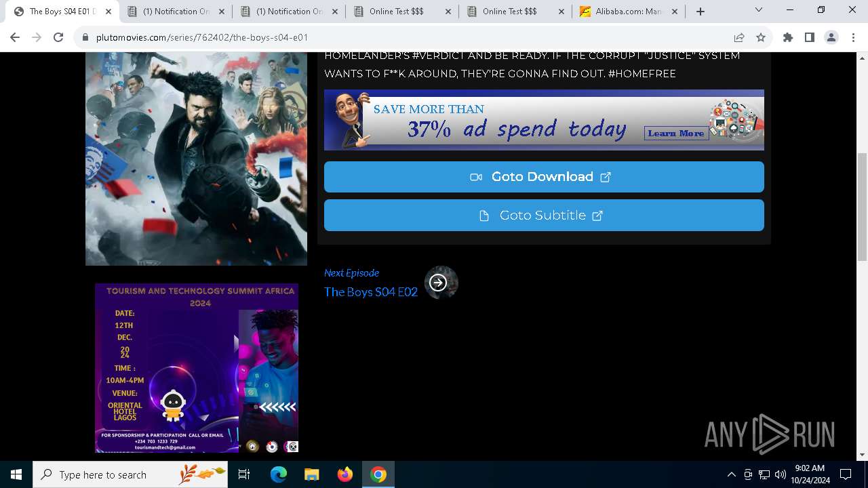Open File Explorer from taskbar
This screenshot has height=488, width=868.
[x=311, y=474]
